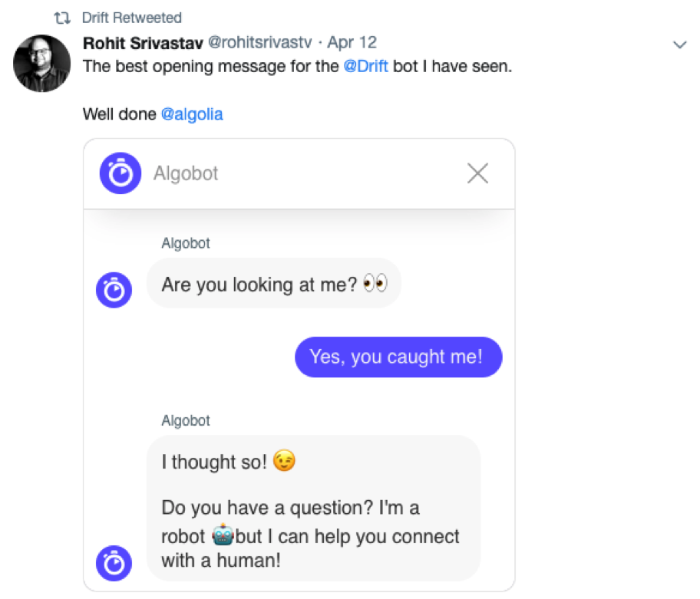This screenshot has height=599, width=700.
Task: Click the winking face emoji
Action: (284, 462)
